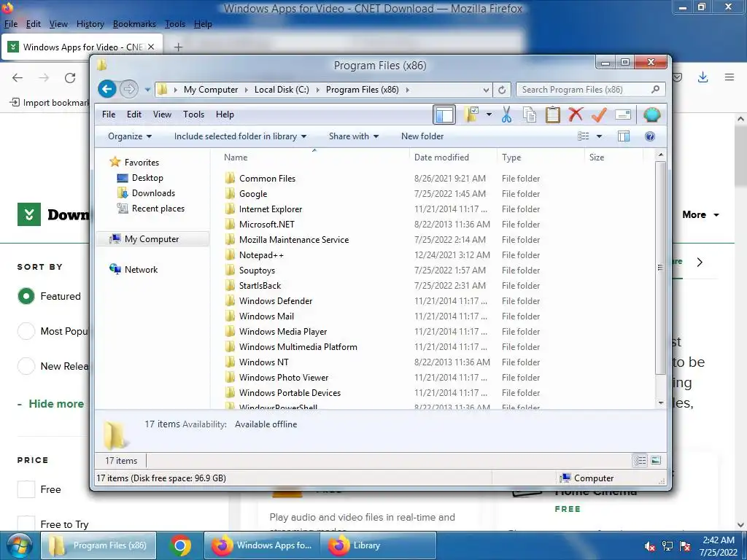Open Firefox's History menu
The image size is (747, 560).
[90, 24]
